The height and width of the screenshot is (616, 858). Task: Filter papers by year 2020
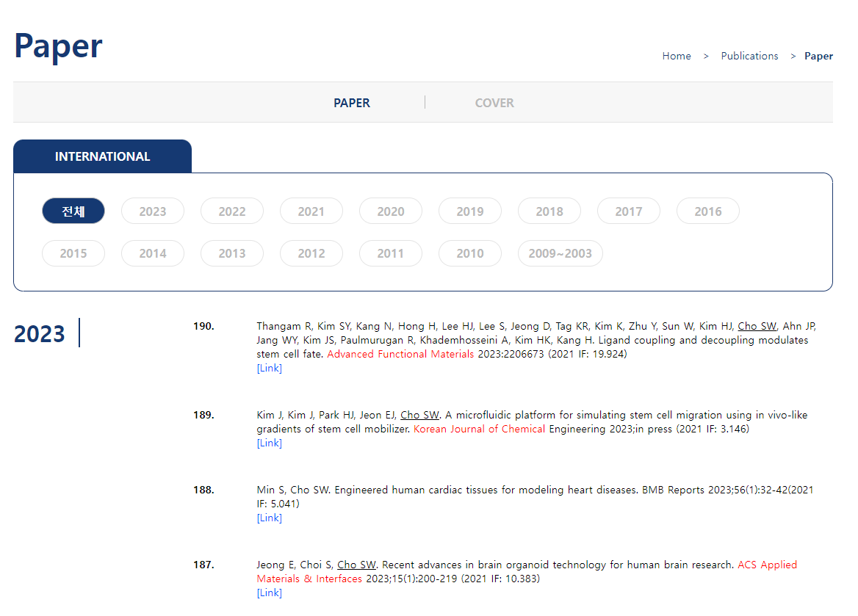point(391,211)
